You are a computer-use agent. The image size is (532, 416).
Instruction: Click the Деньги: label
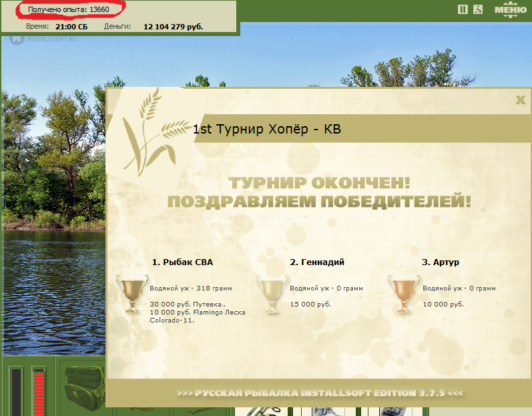click(x=117, y=26)
